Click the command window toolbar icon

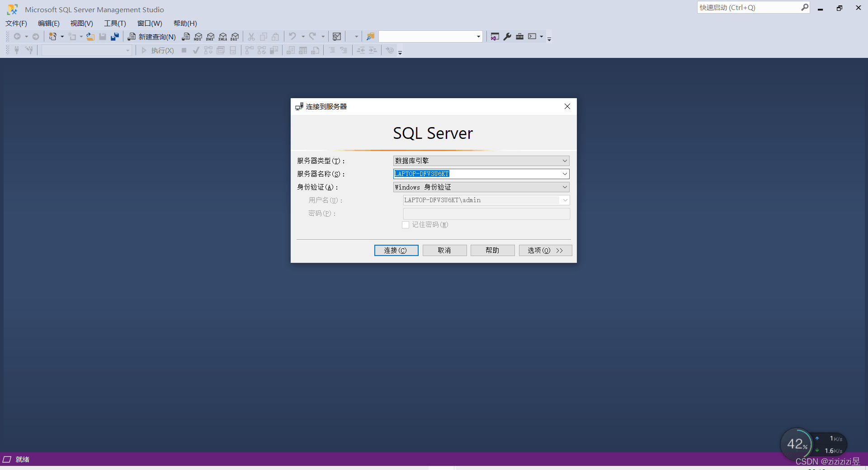pos(532,37)
